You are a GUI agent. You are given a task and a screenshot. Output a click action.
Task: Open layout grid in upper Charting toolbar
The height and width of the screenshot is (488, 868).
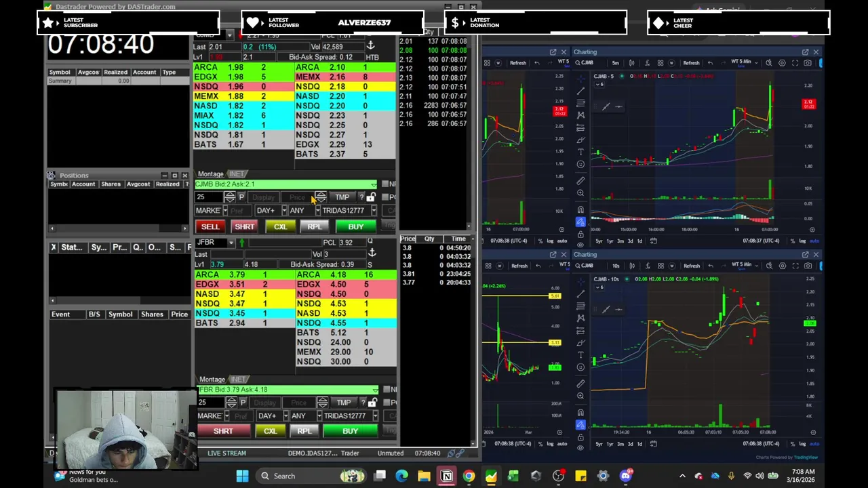coord(660,63)
